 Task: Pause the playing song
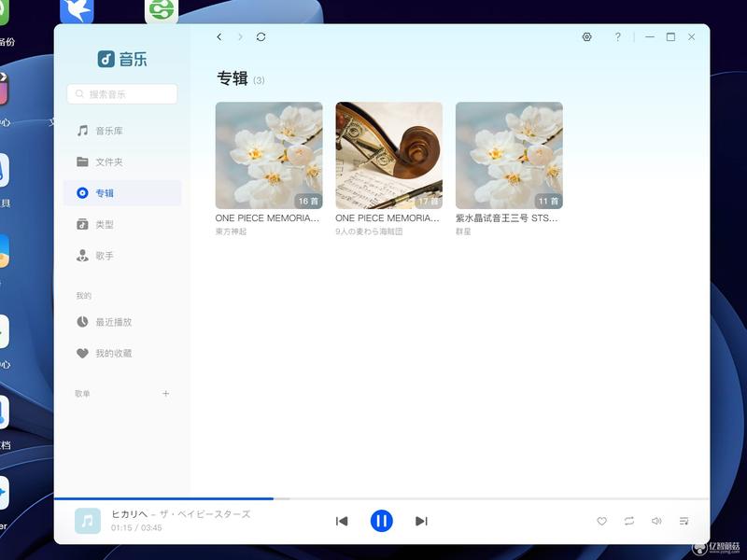(x=382, y=521)
